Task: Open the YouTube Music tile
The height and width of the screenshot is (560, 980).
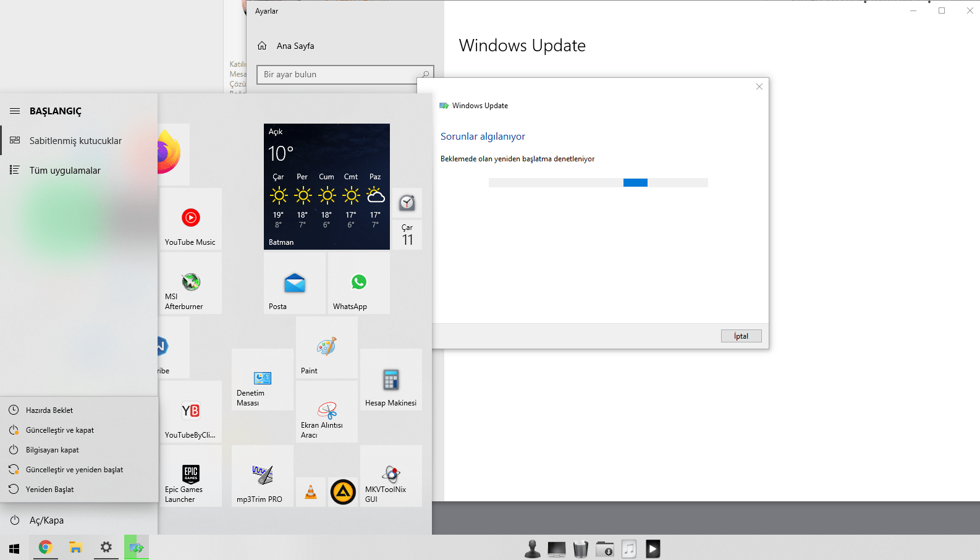Action: 190,219
